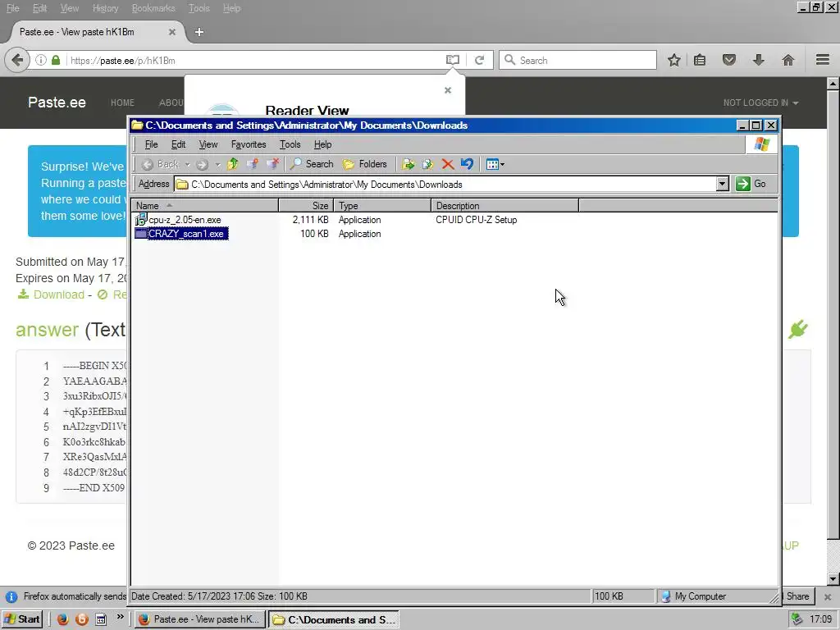The width and height of the screenshot is (840, 630).
Task: Open a new Firefox tab
Action: click(x=199, y=32)
